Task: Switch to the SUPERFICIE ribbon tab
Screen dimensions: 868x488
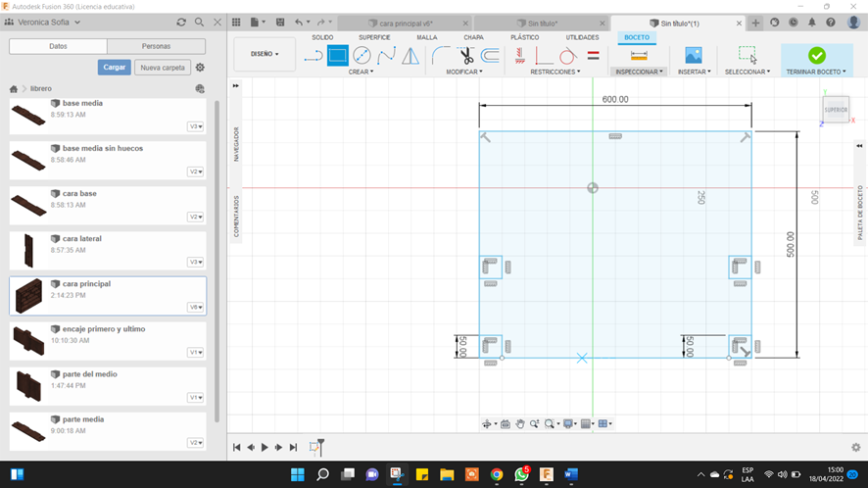Action: [374, 37]
